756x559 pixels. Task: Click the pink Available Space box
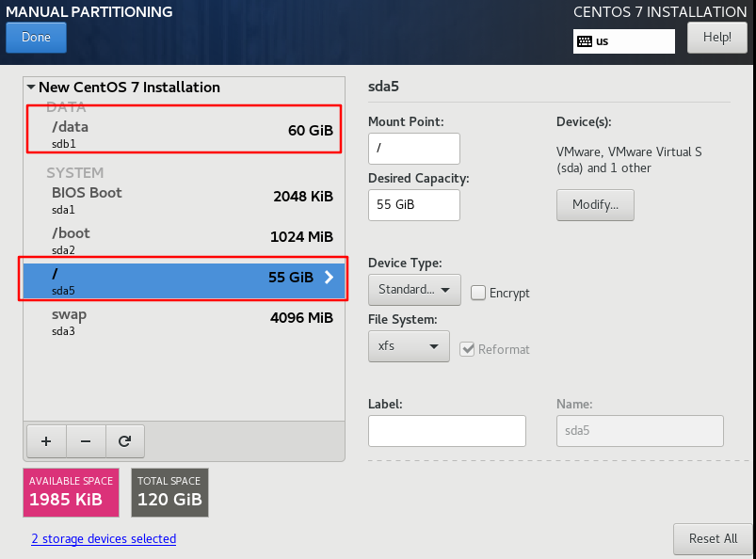72,491
